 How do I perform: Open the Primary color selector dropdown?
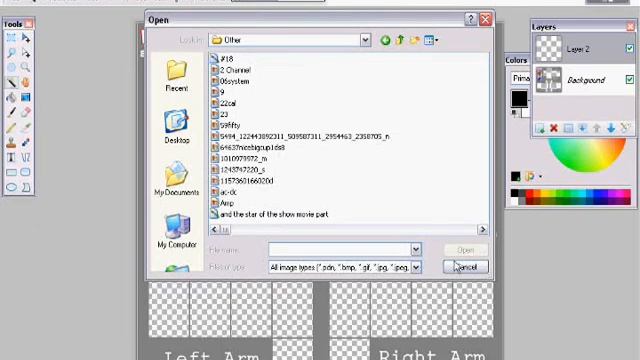521,78
